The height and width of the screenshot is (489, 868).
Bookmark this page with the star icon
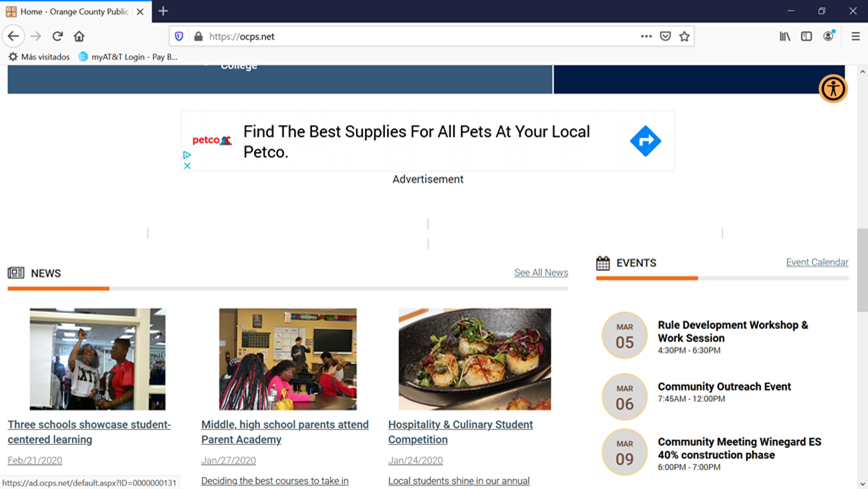pos(685,37)
